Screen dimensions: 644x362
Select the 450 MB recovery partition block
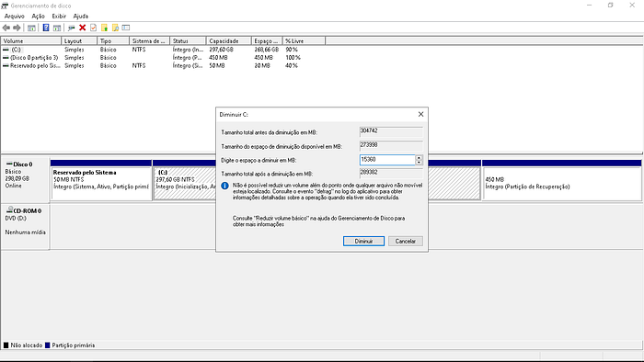[x=562, y=180]
